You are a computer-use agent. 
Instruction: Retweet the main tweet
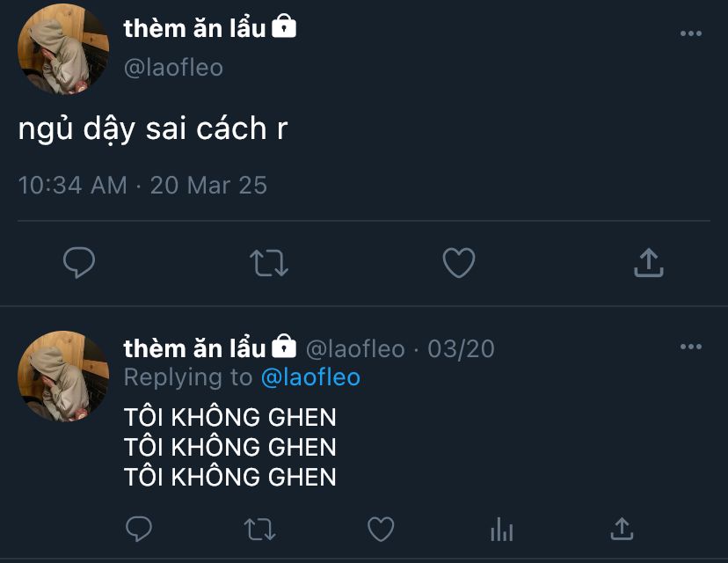[x=269, y=262]
